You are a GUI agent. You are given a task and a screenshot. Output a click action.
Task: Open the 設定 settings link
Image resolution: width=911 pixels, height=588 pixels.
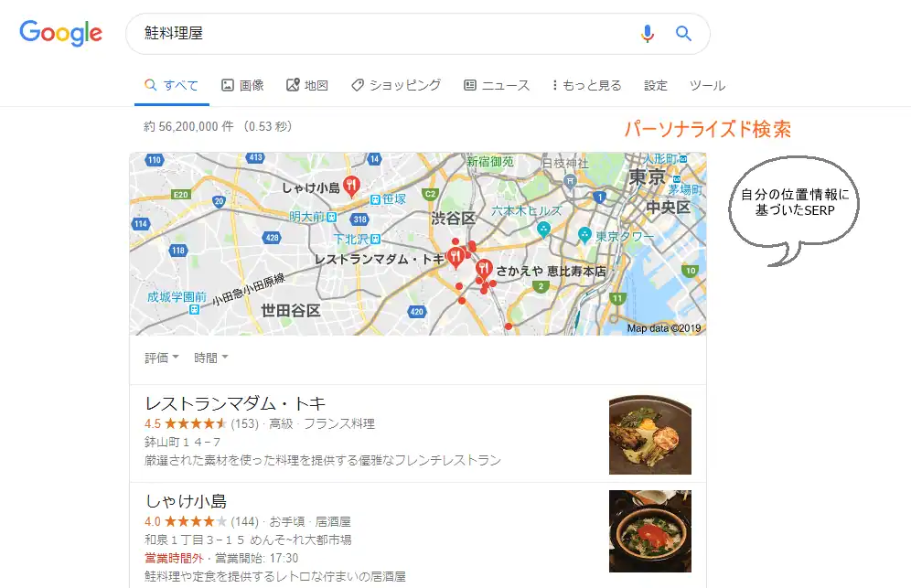(656, 85)
